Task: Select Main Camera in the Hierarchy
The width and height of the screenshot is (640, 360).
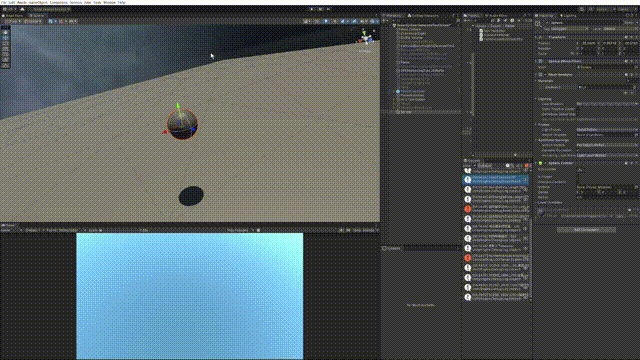Action: pos(410,29)
